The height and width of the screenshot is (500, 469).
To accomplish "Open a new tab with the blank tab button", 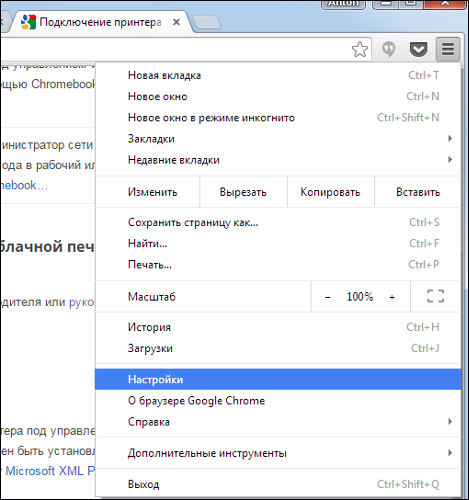I will coord(207,23).
